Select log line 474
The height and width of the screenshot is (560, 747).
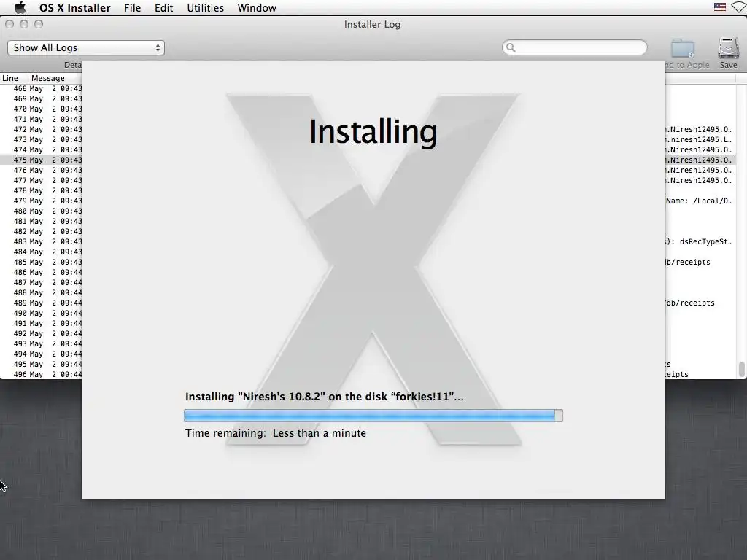click(x=41, y=149)
